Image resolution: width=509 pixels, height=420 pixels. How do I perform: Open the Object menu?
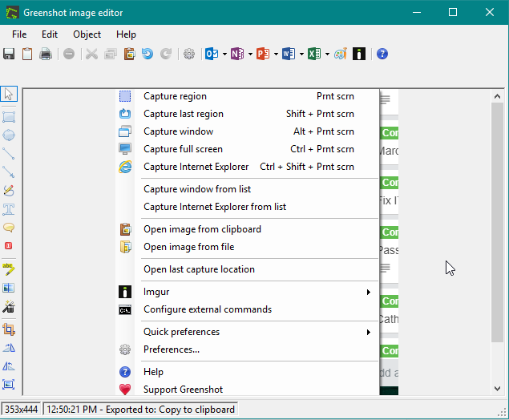click(87, 34)
